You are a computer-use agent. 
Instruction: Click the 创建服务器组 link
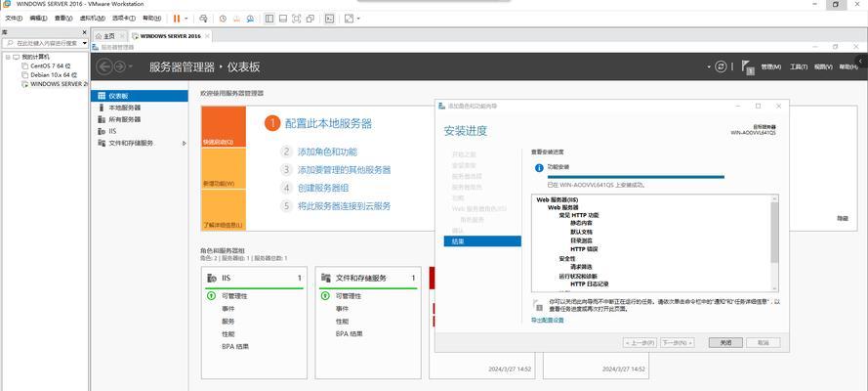pyautogui.click(x=323, y=188)
